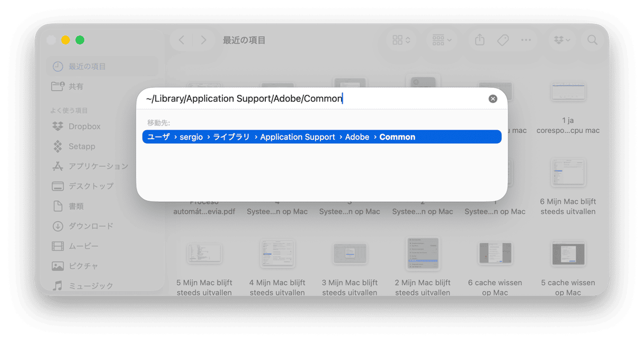Viewport: 644px width, 342px height.
Task: Select the Common path suggestion row
Action: pos(322,137)
